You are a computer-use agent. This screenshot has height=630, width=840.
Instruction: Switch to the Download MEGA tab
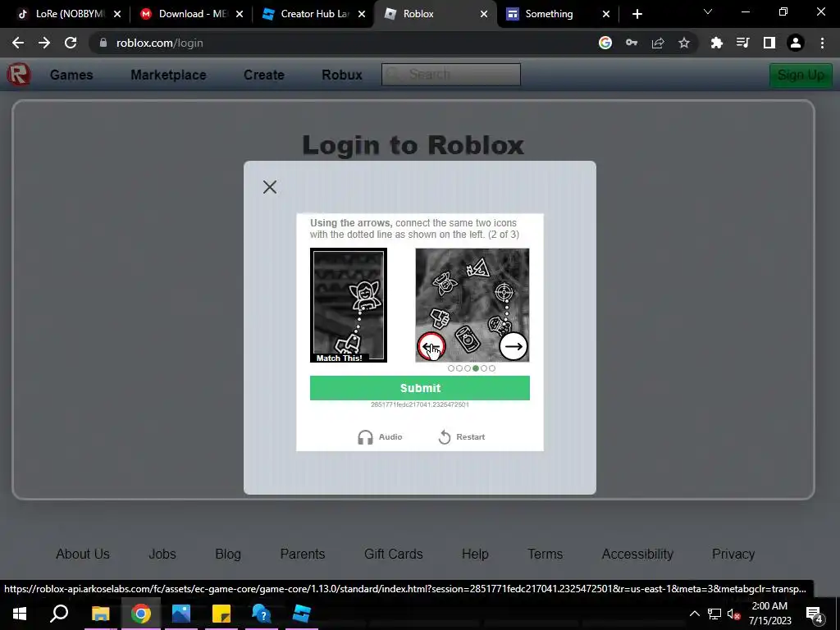coord(190,14)
